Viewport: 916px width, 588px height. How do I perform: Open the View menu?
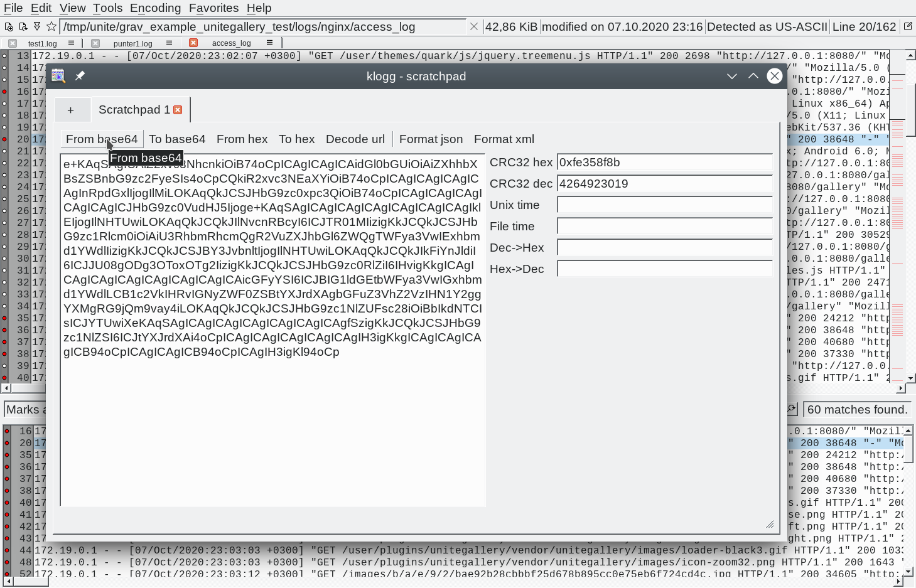[x=72, y=8]
